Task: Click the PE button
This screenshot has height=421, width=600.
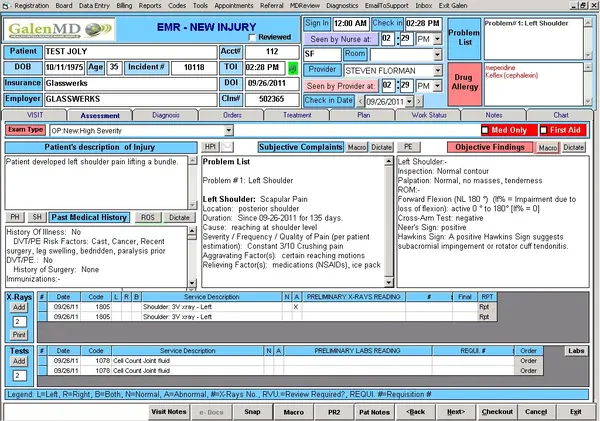Action: [x=408, y=147]
